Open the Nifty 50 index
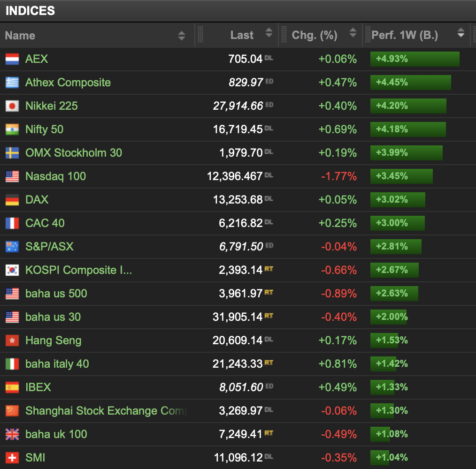Screen dimensions: 476x469 pos(44,129)
